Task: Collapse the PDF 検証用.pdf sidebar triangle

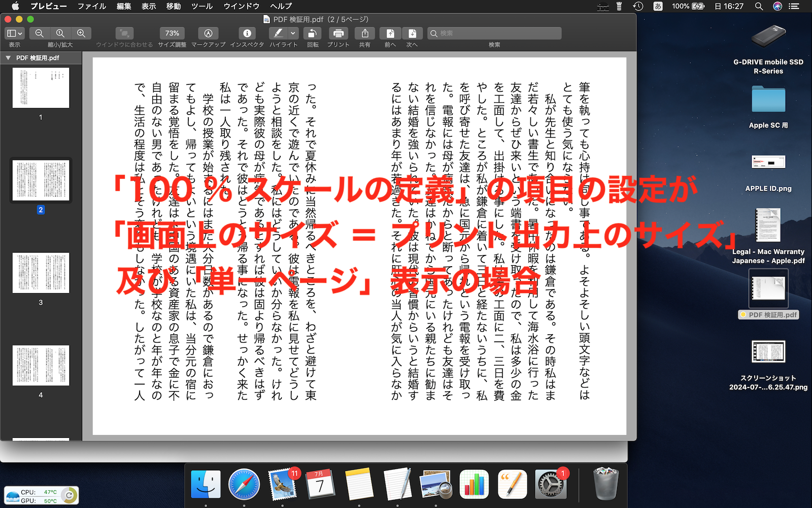Action: [x=8, y=58]
